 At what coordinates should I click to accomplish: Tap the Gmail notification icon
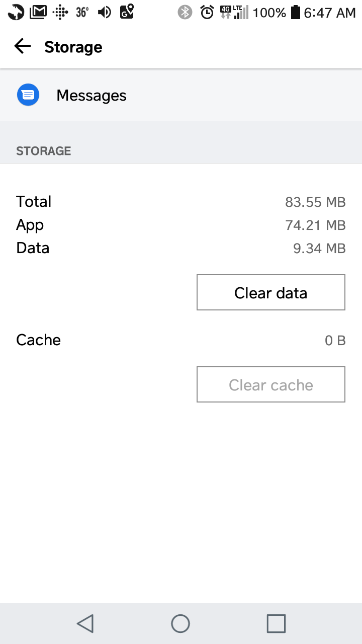click(x=39, y=12)
